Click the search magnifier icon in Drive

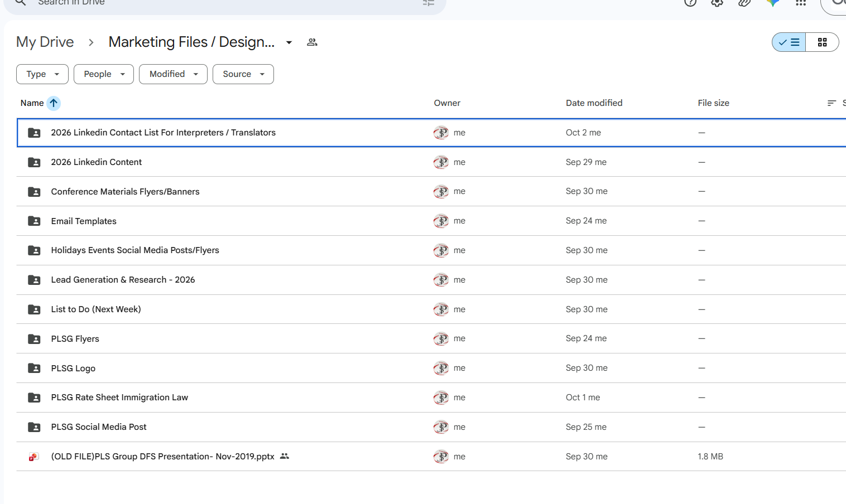point(21,2)
